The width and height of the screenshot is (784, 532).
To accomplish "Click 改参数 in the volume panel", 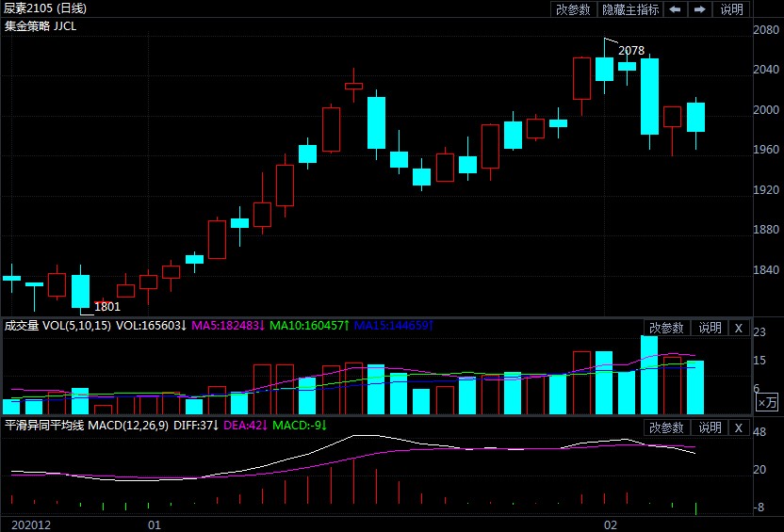I will [x=666, y=329].
